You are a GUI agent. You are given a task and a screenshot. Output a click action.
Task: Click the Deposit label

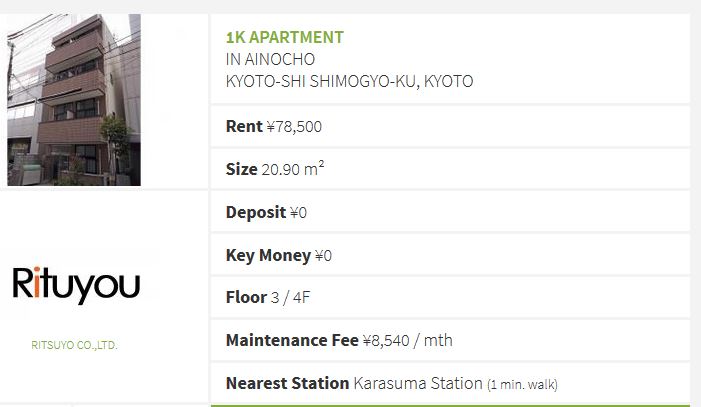(256, 212)
